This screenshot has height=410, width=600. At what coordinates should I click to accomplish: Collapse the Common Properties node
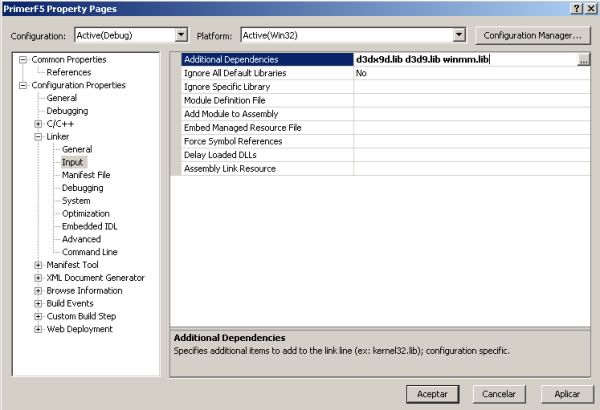coord(23,60)
